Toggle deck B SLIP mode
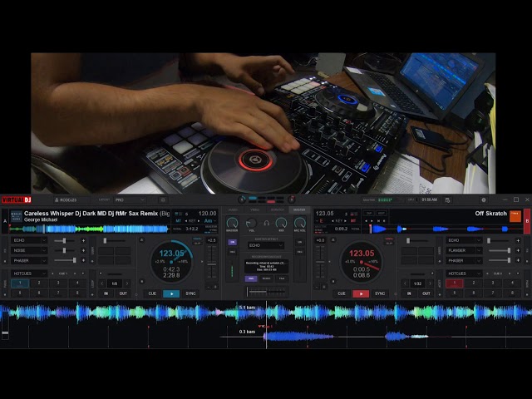The width and height of the screenshot is (532, 399). coord(389,244)
